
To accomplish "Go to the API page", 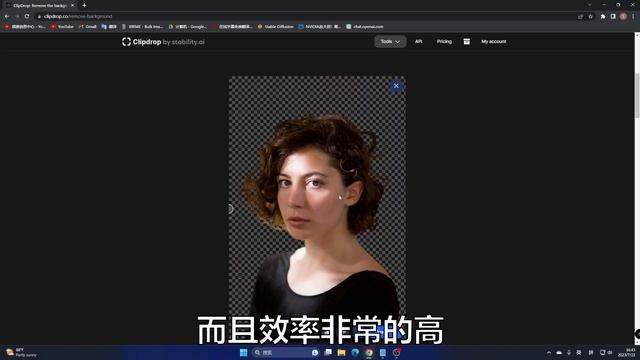I will pos(418,42).
